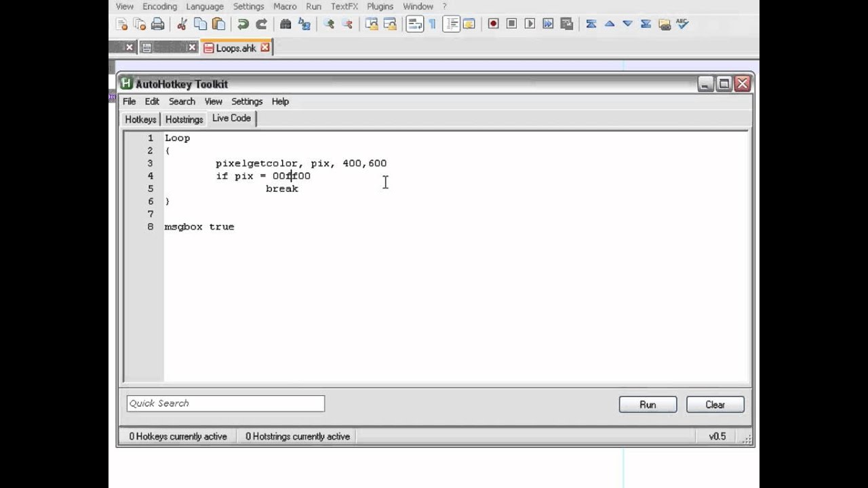Click the Zoom In icon in Notepad++ toolbar
The width and height of the screenshot is (868, 488).
(x=329, y=24)
